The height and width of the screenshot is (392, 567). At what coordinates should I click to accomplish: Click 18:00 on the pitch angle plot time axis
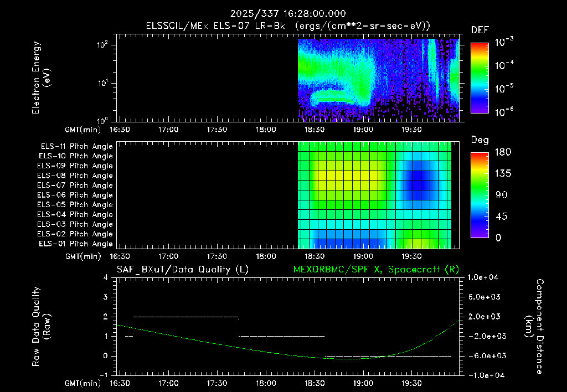[266, 257]
